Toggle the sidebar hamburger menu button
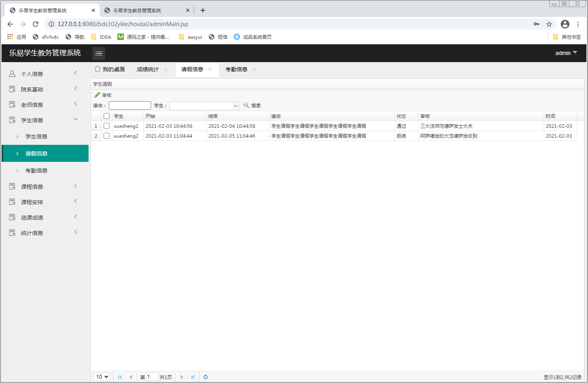 pyautogui.click(x=99, y=53)
